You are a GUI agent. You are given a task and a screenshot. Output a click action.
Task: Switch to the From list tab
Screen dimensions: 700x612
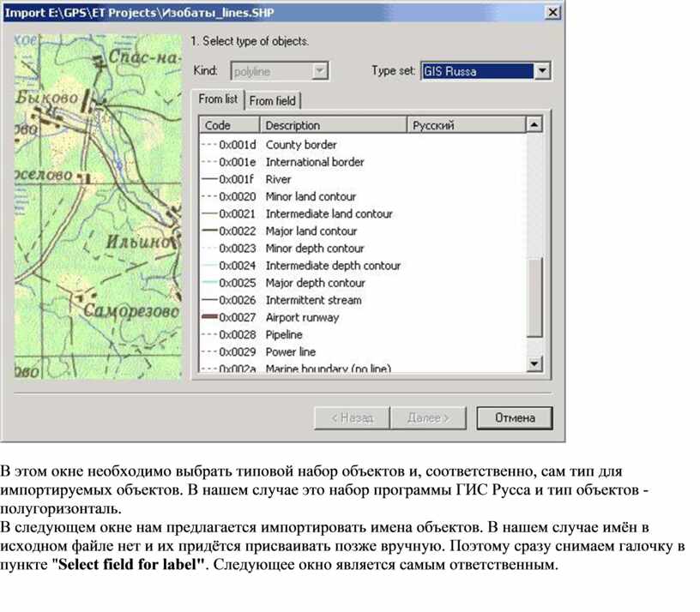(x=218, y=99)
